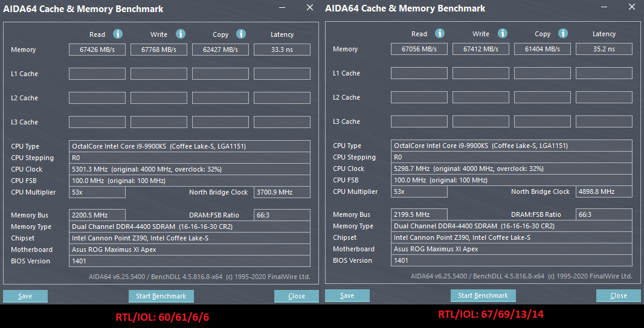Click L2 Cache write field, left window
Screen dimensions: 644x328
coord(158,98)
